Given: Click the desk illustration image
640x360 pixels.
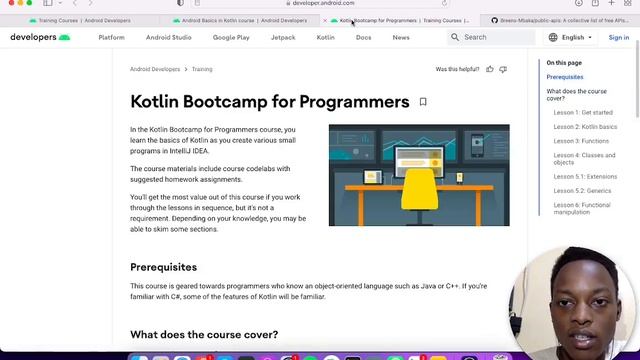Looking at the screenshot, I should (x=419, y=175).
